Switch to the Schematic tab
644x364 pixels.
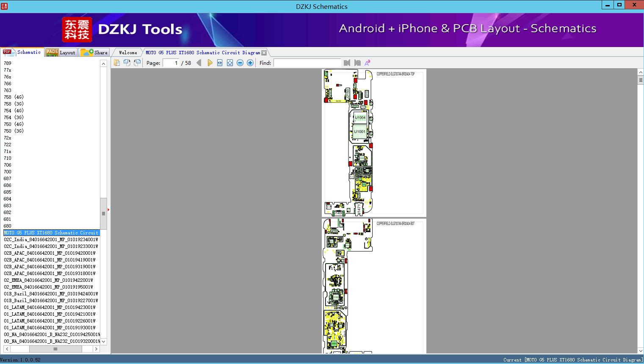[22, 52]
